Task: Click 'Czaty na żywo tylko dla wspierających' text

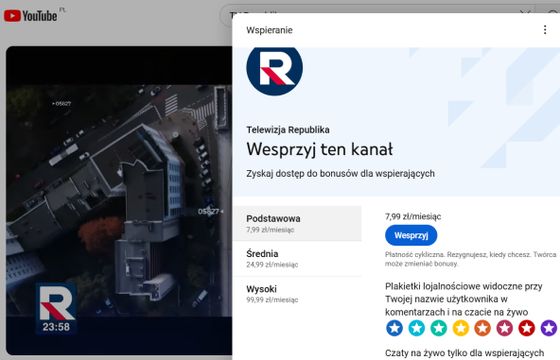Action: (x=464, y=353)
